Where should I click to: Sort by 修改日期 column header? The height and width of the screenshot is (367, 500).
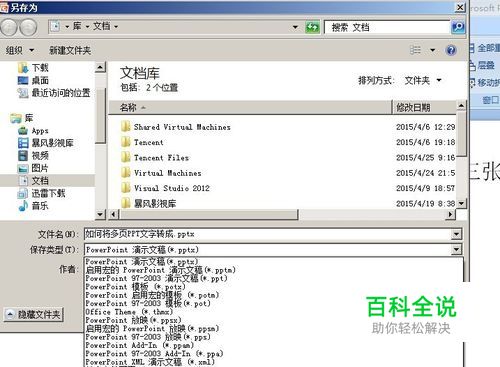(424, 107)
